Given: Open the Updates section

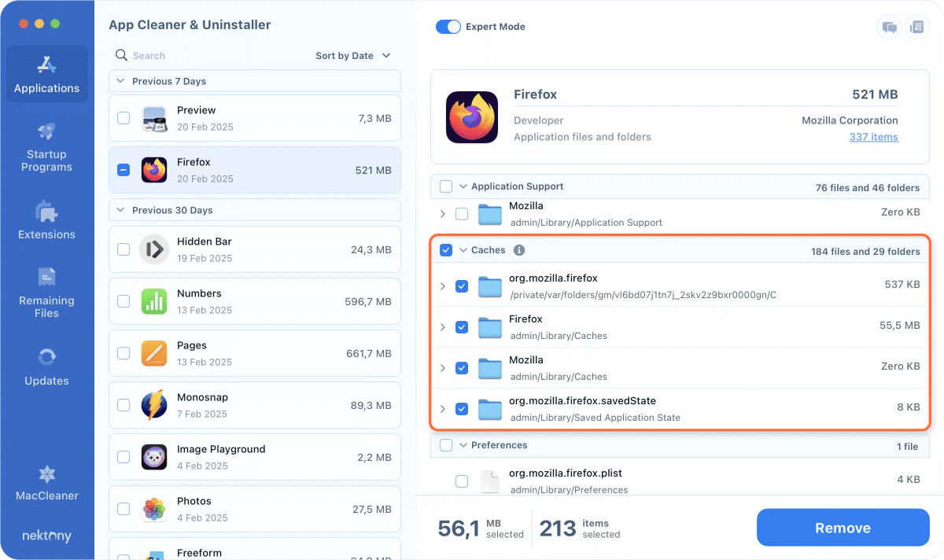Looking at the screenshot, I should pyautogui.click(x=46, y=367).
